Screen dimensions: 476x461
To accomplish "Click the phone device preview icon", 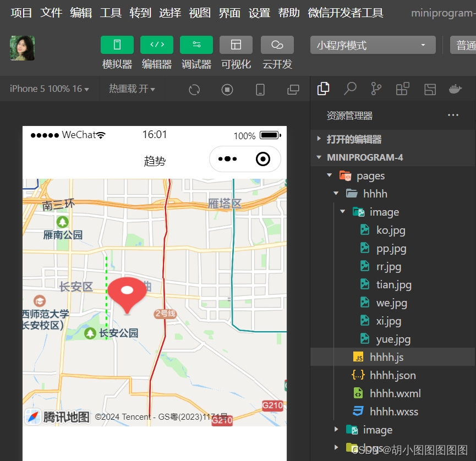I will [260, 90].
